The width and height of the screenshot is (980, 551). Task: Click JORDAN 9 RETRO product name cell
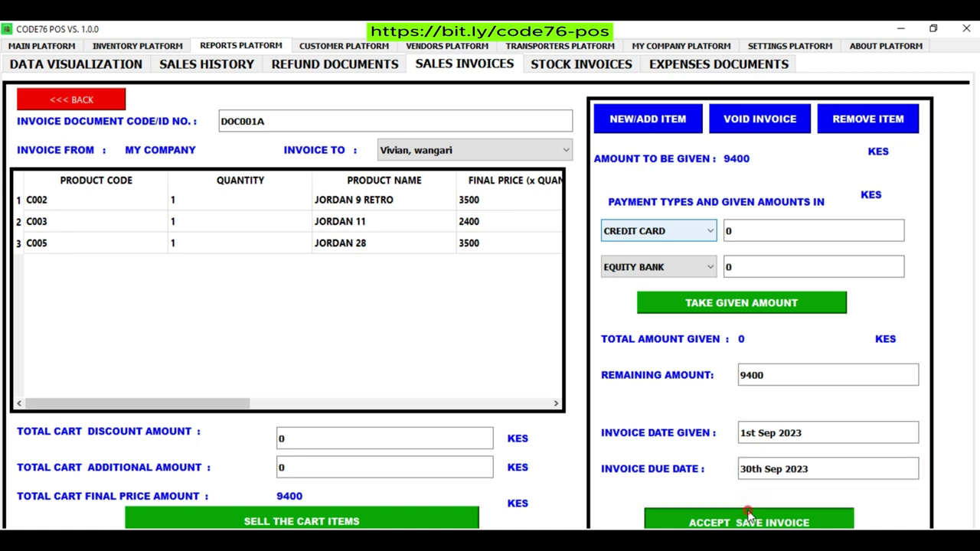[384, 200]
